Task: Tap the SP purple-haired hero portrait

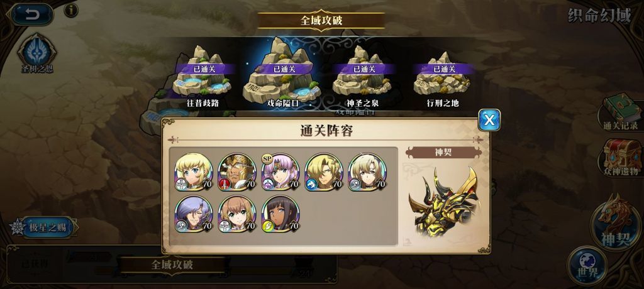Action: tap(280, 172)
